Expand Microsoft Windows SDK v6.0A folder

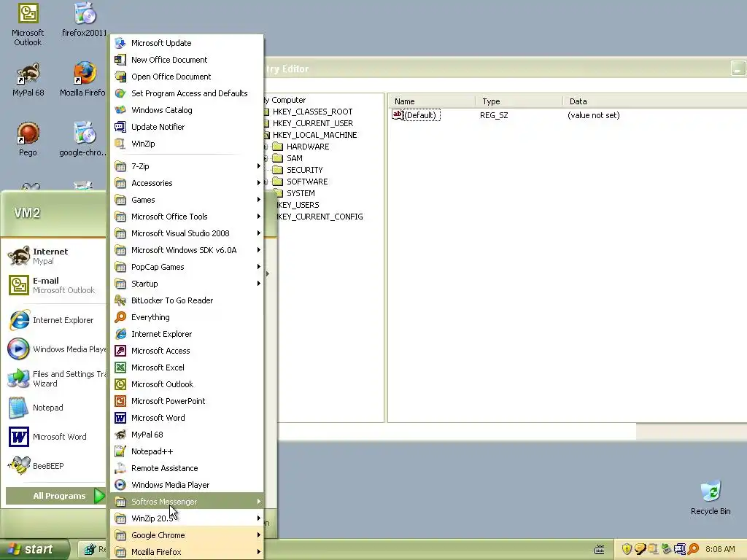(187, 250)
